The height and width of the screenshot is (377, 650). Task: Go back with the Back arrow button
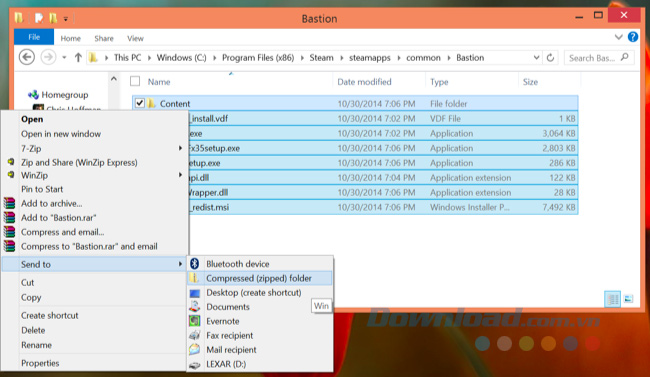(27, 57)
